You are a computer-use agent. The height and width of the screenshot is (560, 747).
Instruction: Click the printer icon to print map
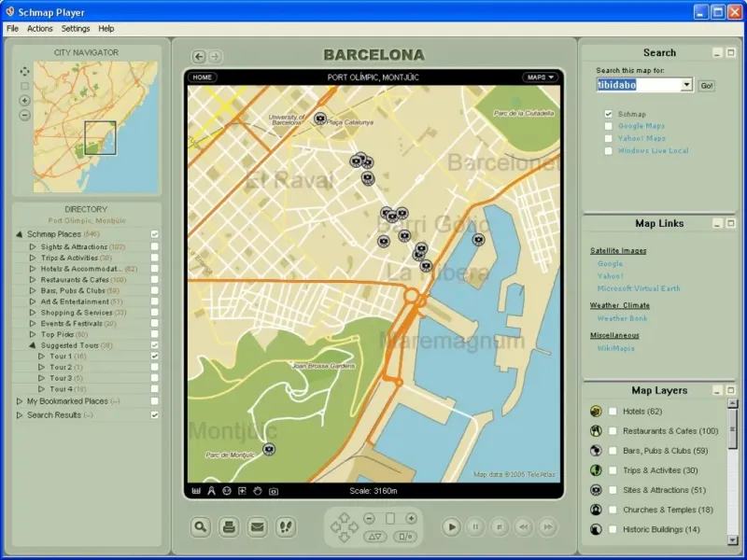pos(229,527)
